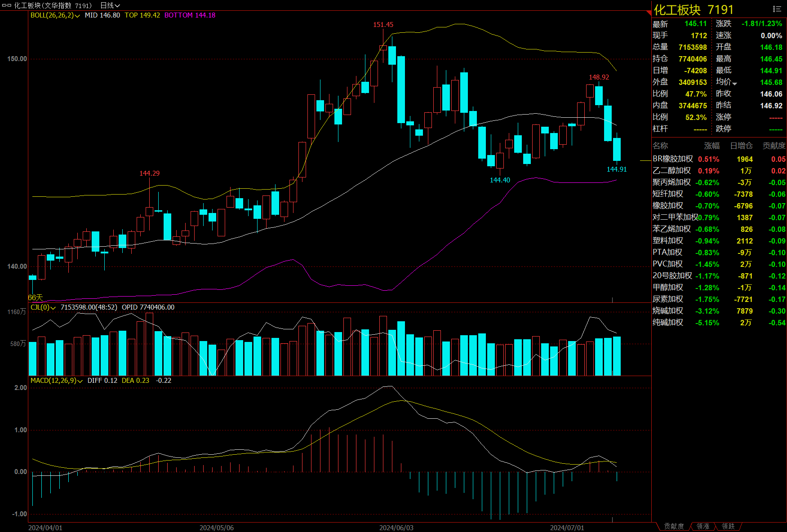The image size is (787, 532).
Task: Click the 最低 value 144.91
Action: tap(771, 71)
